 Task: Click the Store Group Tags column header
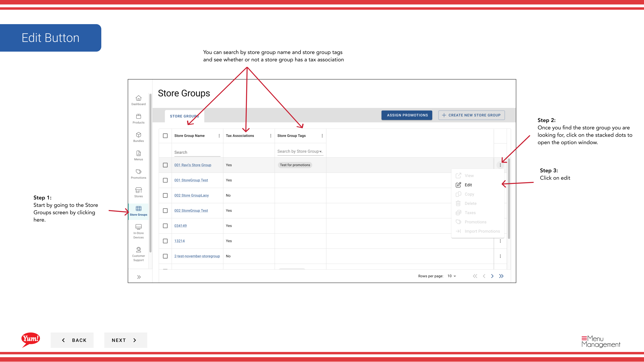tap(292, 136)
